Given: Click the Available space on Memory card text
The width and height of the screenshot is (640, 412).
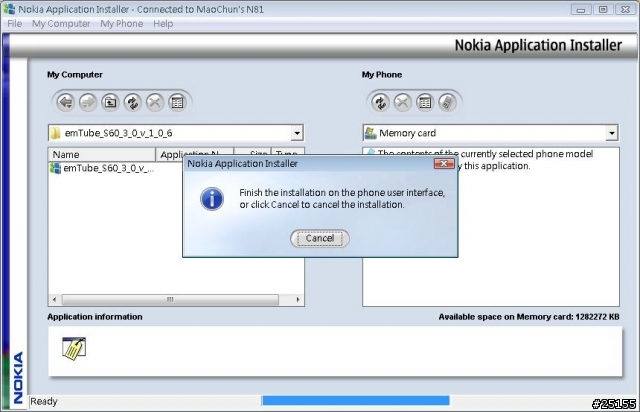Looking at the screenshot, I should tap(529, 317).
